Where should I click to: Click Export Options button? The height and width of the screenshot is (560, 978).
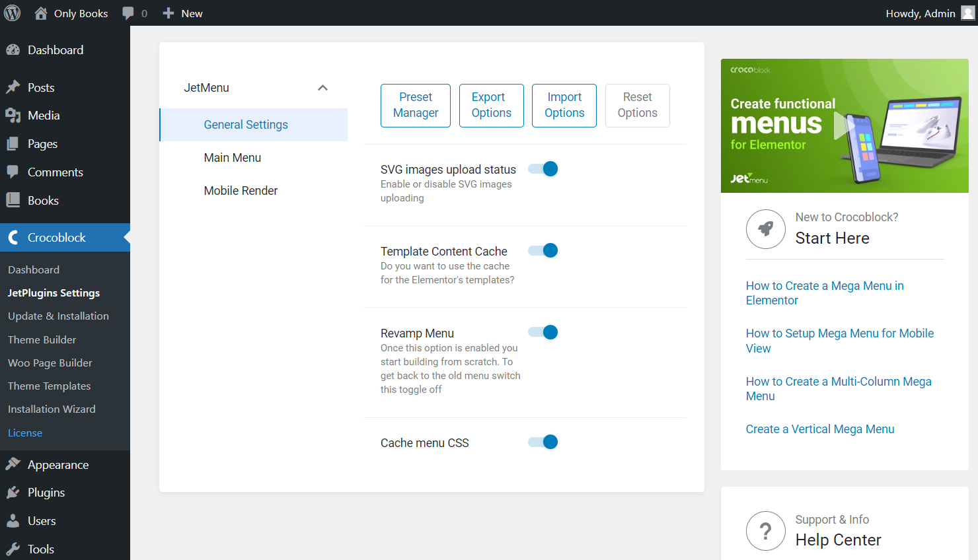click(x=492, y=106)
